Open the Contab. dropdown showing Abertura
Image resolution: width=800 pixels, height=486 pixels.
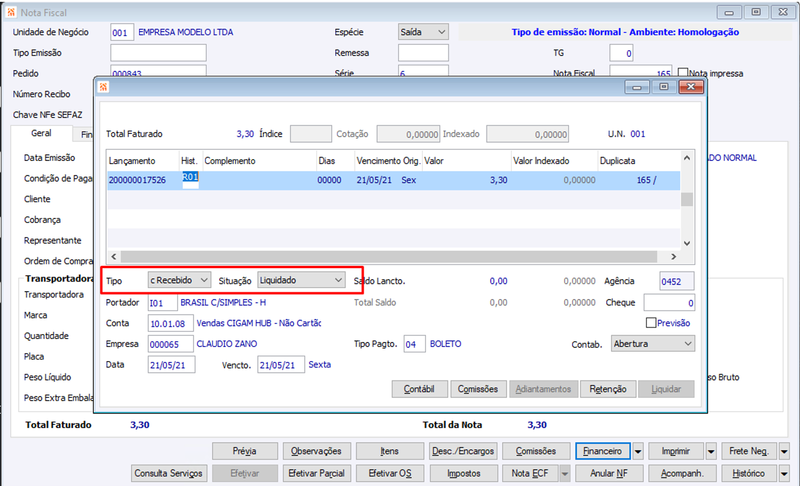point(653,344)
